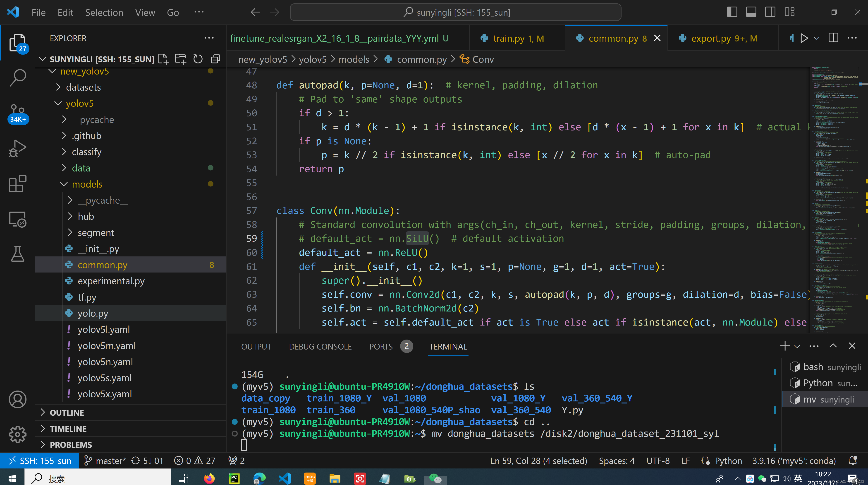The image size is (868, 485).
Task: Open the Testing flask view
Action: tap(17, 254)
